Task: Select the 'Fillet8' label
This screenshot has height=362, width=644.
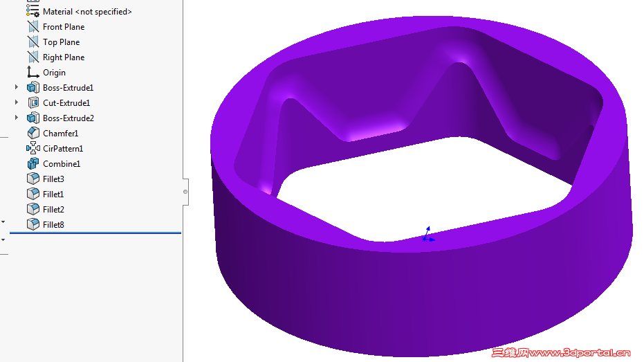Action: point(53,224)
